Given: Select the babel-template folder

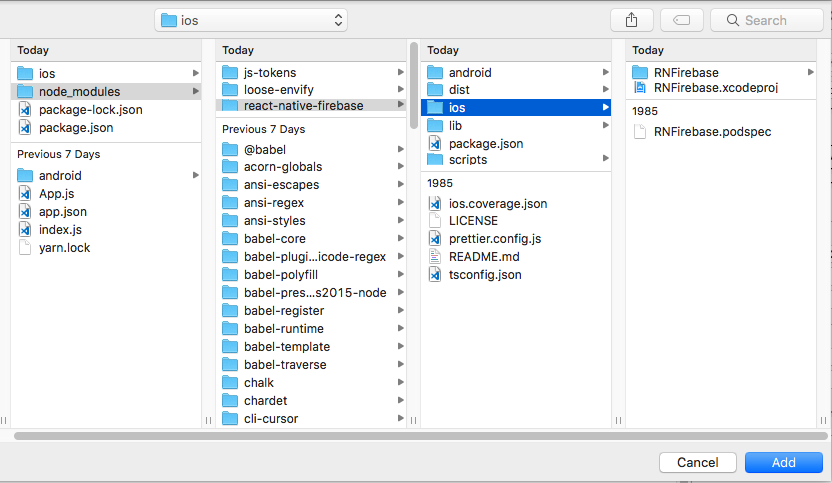Looking at the screenshot, I should coord(311,347).
